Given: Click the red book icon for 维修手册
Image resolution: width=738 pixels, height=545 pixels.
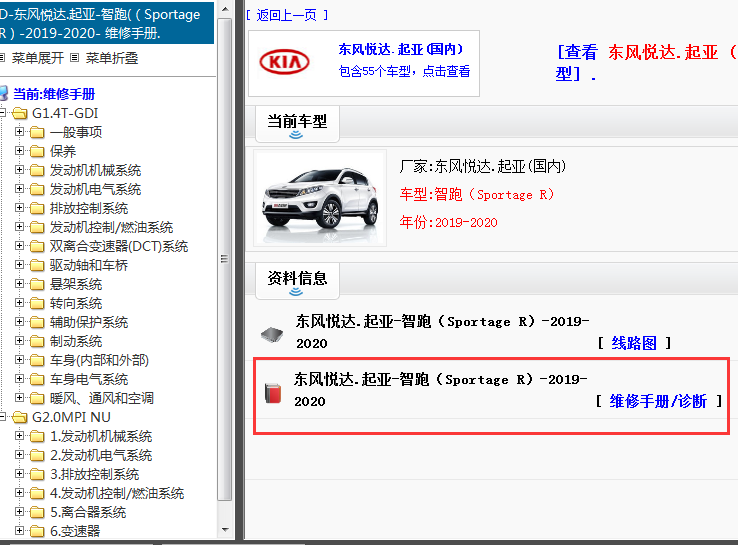Looking at the screenshot, I should (x=273, y=393).
